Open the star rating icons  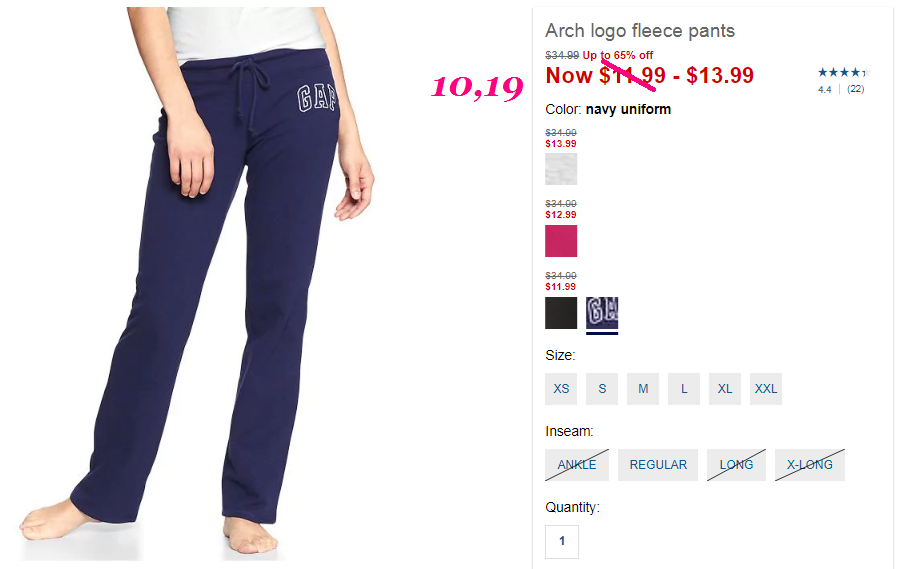844,72
